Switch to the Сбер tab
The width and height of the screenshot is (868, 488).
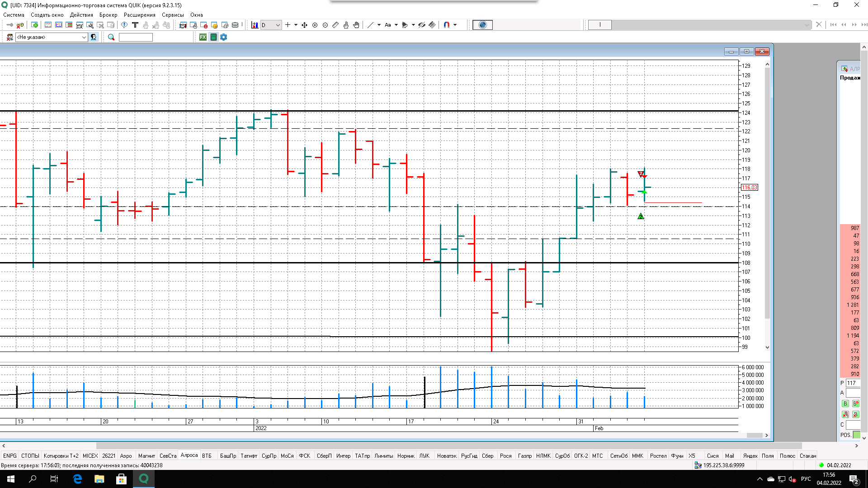[487, 455]
